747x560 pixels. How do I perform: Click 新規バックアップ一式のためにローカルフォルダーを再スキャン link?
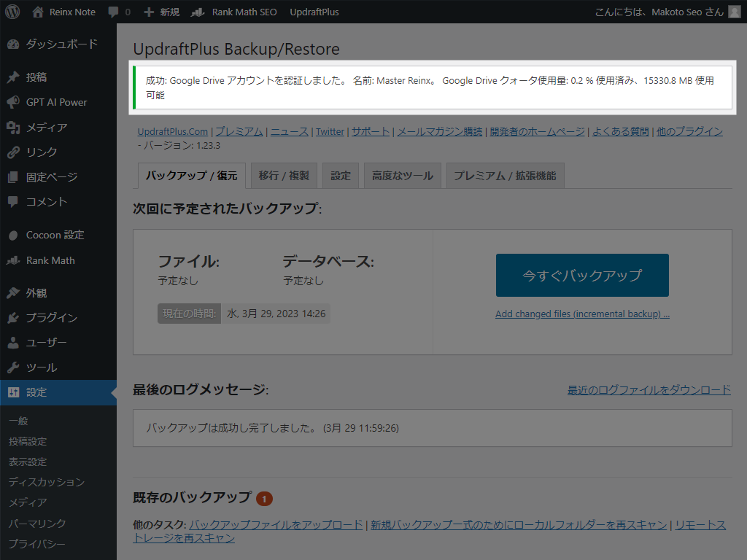click(x=519, y=525)
